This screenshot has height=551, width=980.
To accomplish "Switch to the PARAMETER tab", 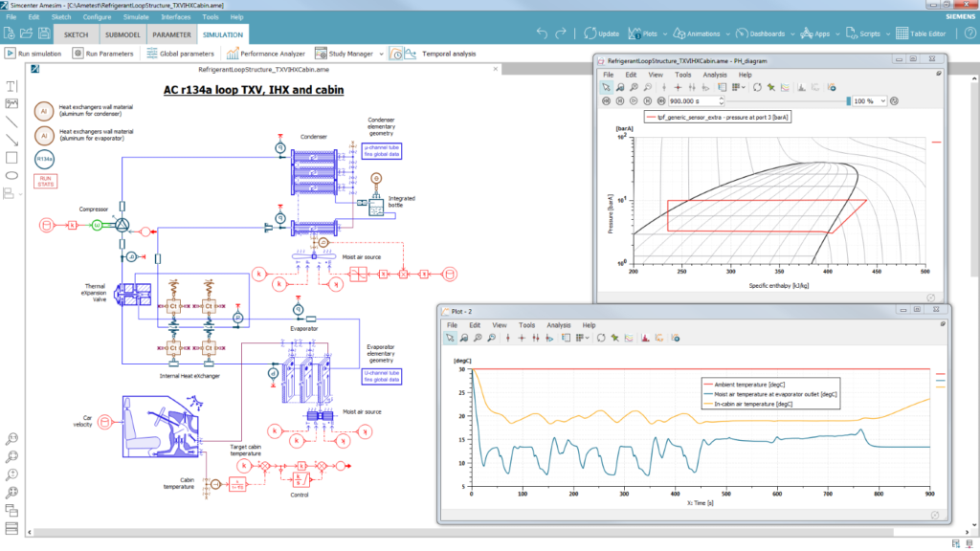I will 170,33.
